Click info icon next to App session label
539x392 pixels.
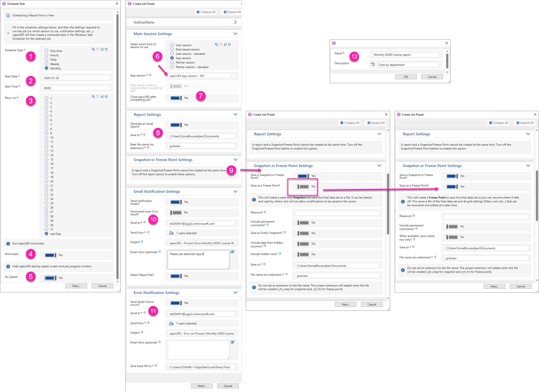click(150, 75)
